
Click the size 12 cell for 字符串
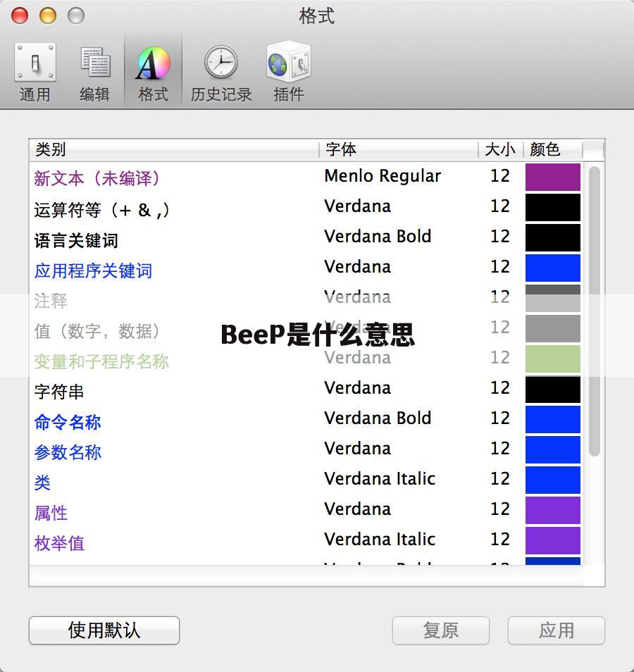[x=500, y=388]
